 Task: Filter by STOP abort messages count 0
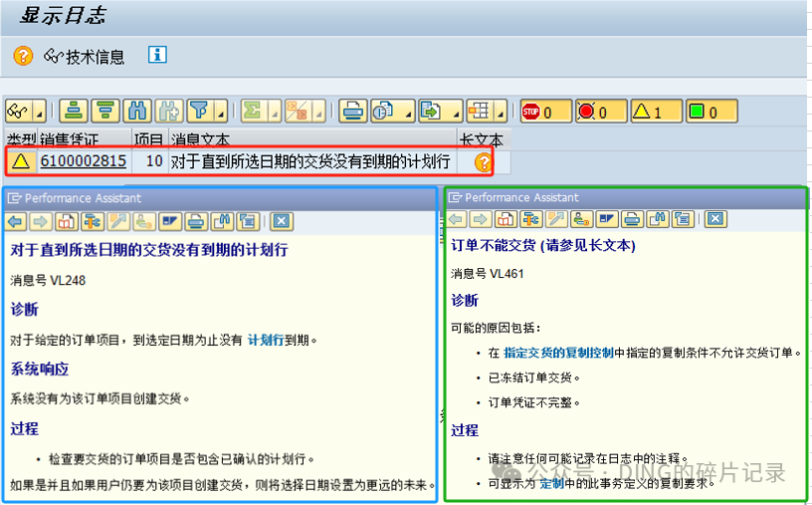(546, 111)
